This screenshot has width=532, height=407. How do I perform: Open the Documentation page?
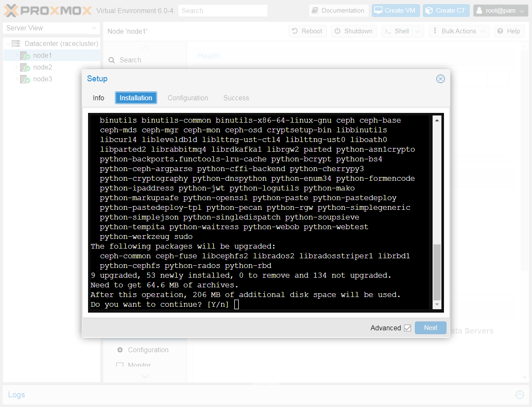pyautogui.click(x=338, y=11)
